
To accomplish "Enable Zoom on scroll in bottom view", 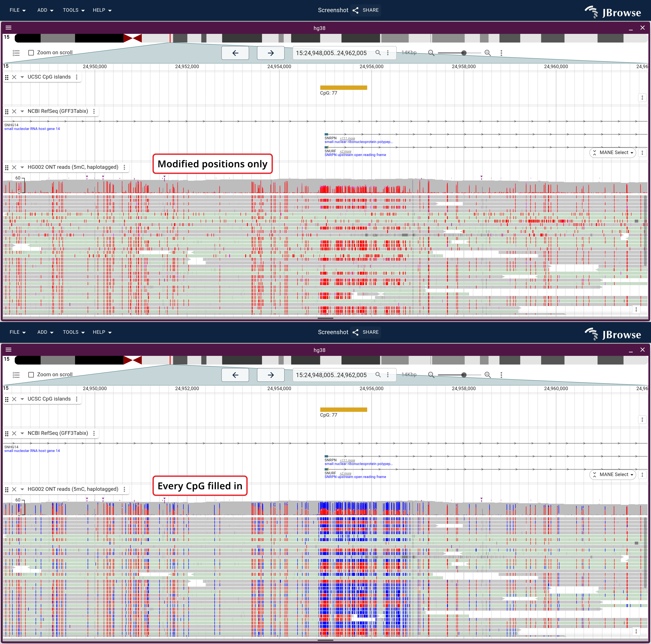I will click(x=31, y=375).
